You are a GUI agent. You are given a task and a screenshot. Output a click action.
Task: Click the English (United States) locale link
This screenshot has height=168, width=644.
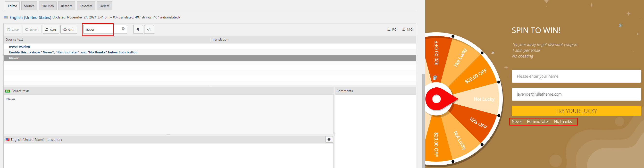(30, 17)
